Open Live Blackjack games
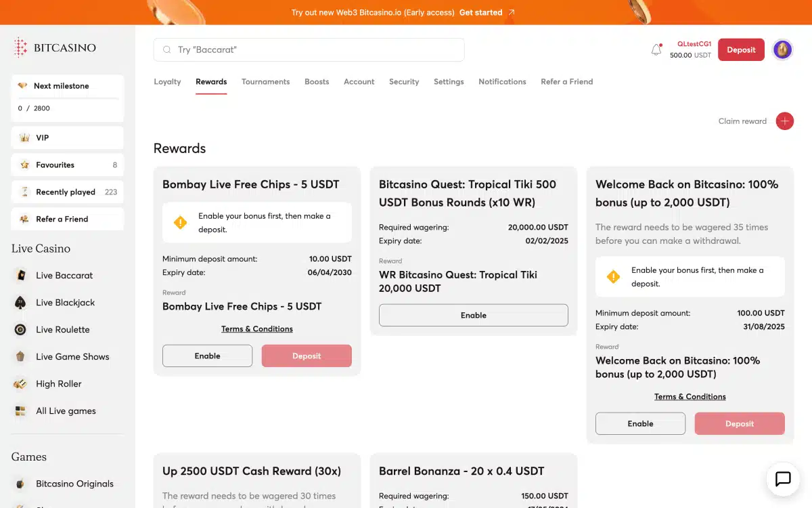Viewport: 812px width, 508px height. 66,302
